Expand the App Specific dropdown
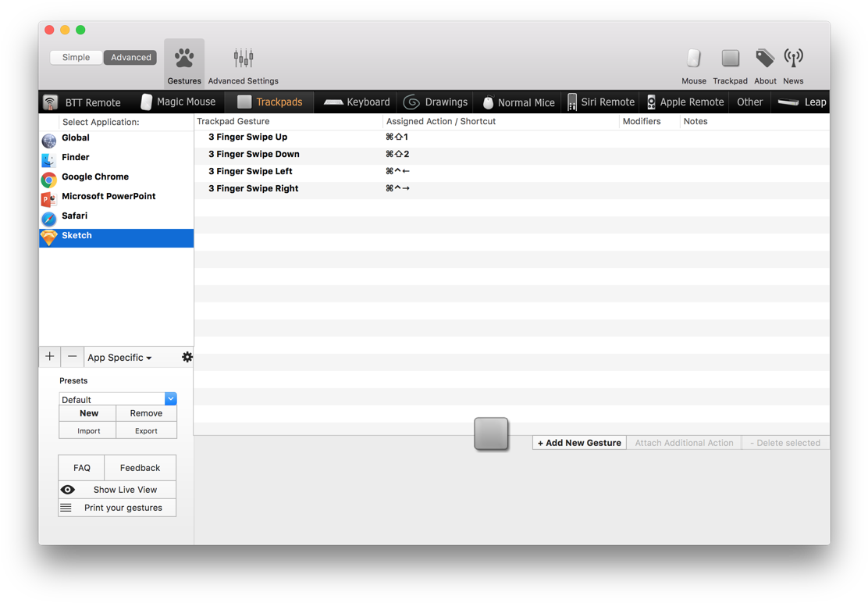The height and width of the screenshot is (603, 868). (x=119, y=358)
